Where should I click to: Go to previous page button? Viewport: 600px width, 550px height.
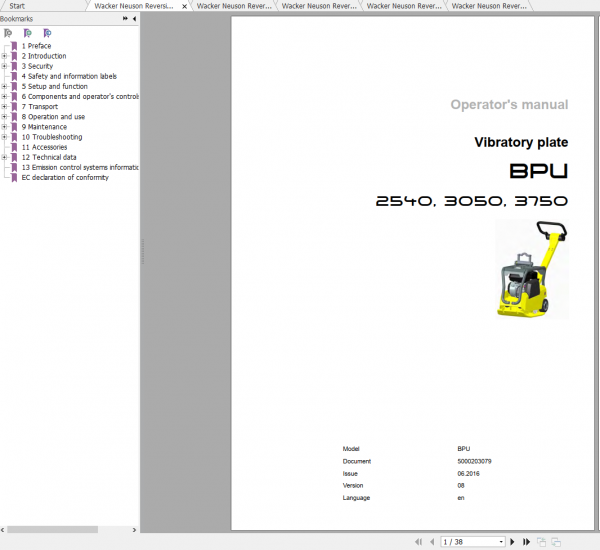click(x=432, y=542)
